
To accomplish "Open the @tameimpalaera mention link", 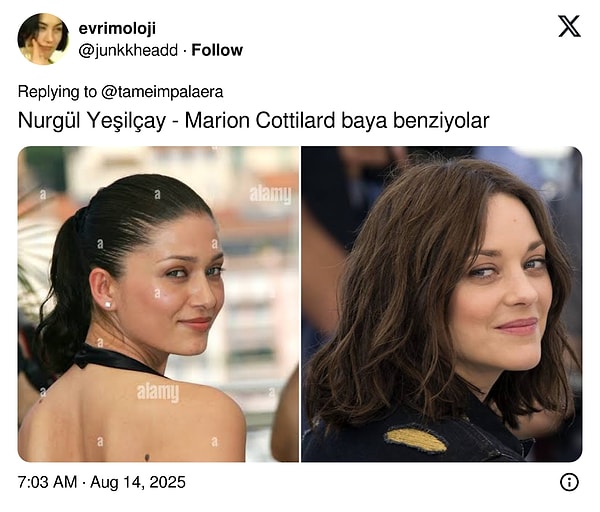I will click(x=162, y=92).
